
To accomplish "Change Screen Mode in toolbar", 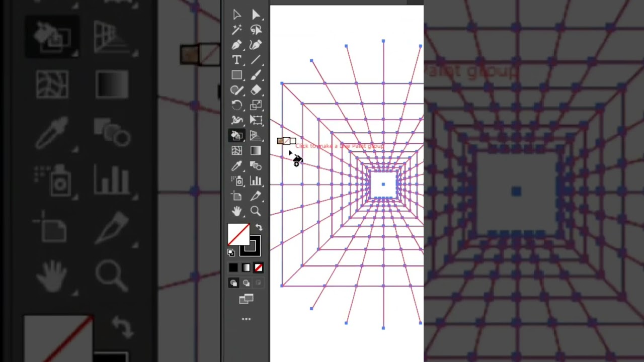I will pos(246,300).
